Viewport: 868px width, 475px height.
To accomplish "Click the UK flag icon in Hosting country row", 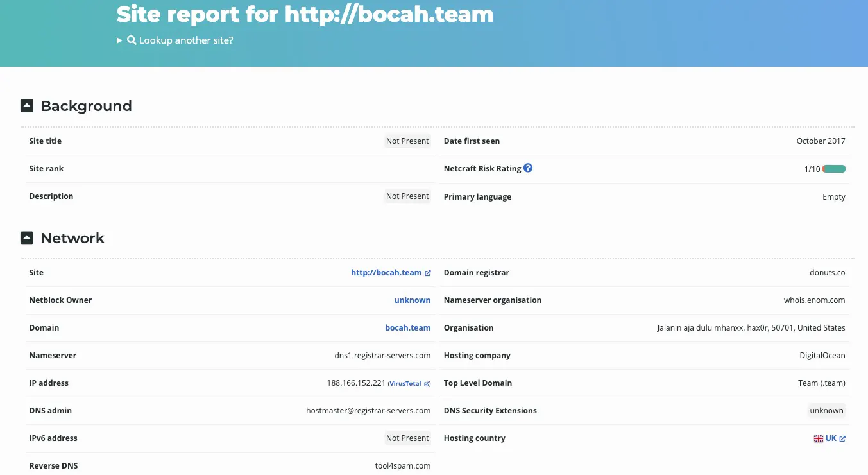I will pyautogui.click(x=819, y=438).
